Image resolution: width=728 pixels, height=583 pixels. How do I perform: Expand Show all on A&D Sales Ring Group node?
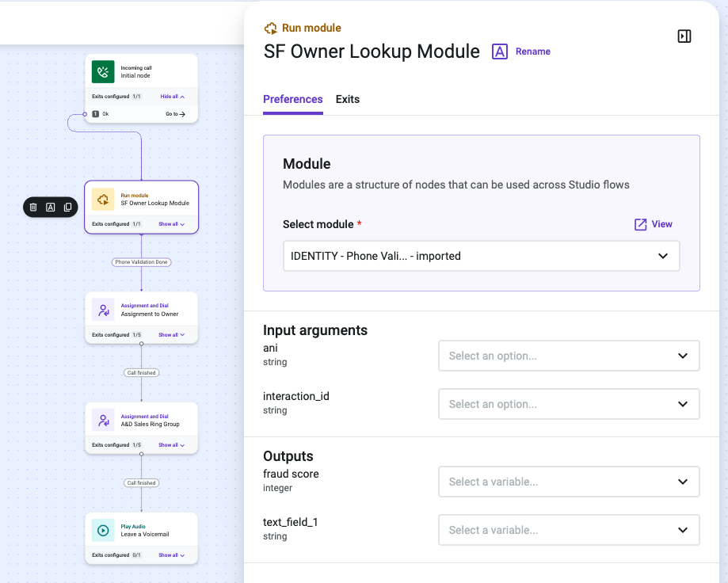pyautogui.click(x=171, y=445)
